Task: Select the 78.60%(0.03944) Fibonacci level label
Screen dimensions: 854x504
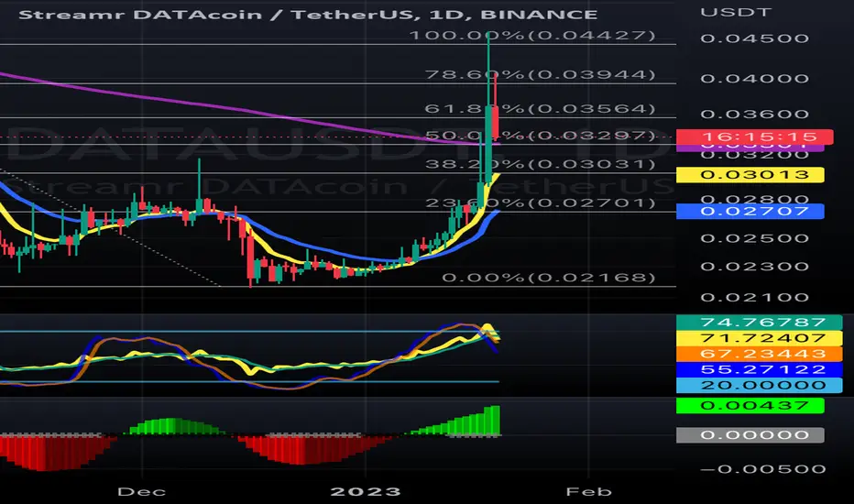Action: pyautogui.click(x=540, y=74)
